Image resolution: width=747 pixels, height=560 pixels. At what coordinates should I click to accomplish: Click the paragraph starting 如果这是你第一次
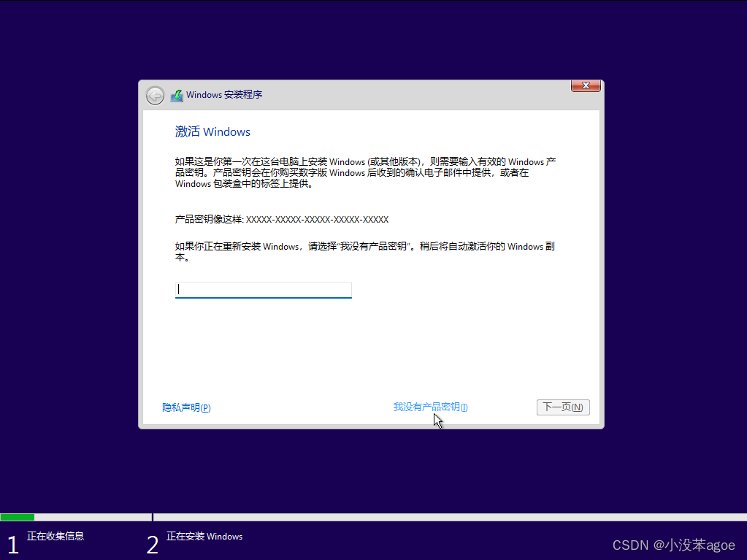tap(365, 172)
